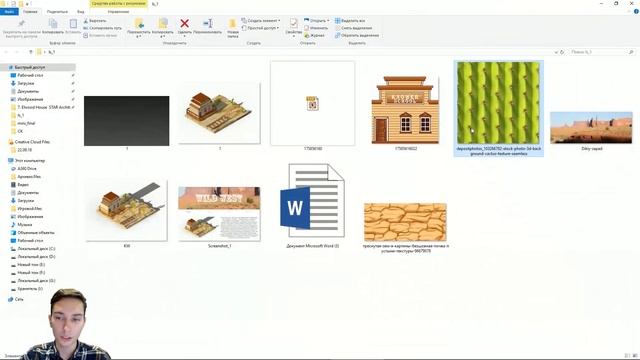Select Creative Cloud Files in sidebar

coord(32,142)
